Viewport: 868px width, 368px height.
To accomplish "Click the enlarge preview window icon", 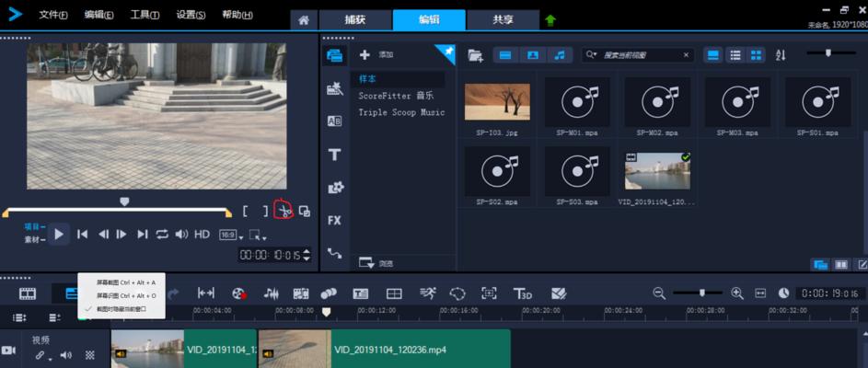I will click(x=305, y=211).
